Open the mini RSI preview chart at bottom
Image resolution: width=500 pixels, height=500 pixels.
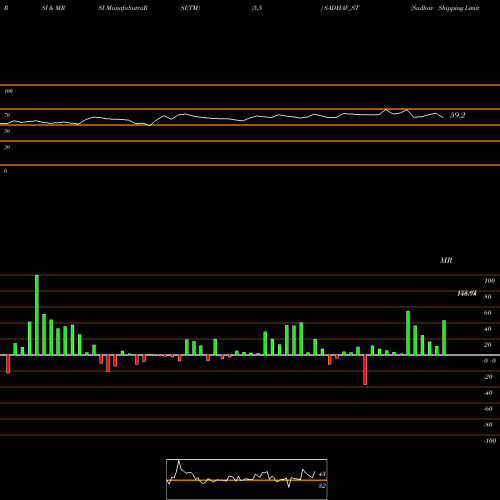pos(247,479)
